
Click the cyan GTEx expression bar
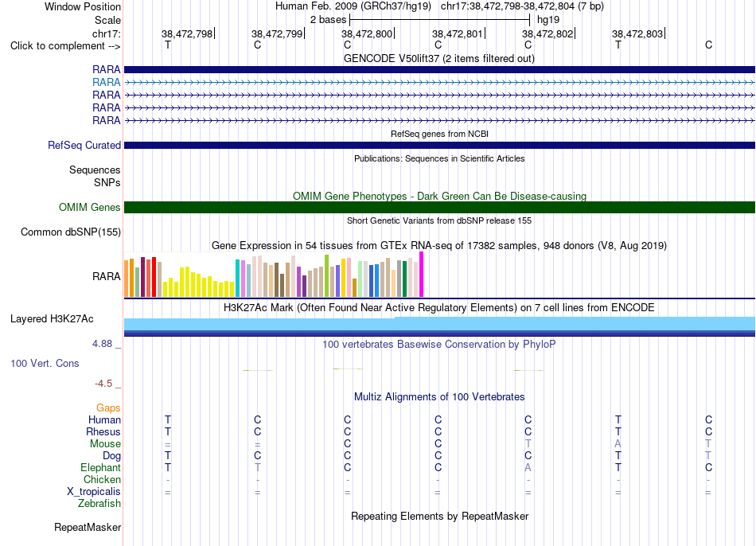pyautogui.click(x=237, y=278)
